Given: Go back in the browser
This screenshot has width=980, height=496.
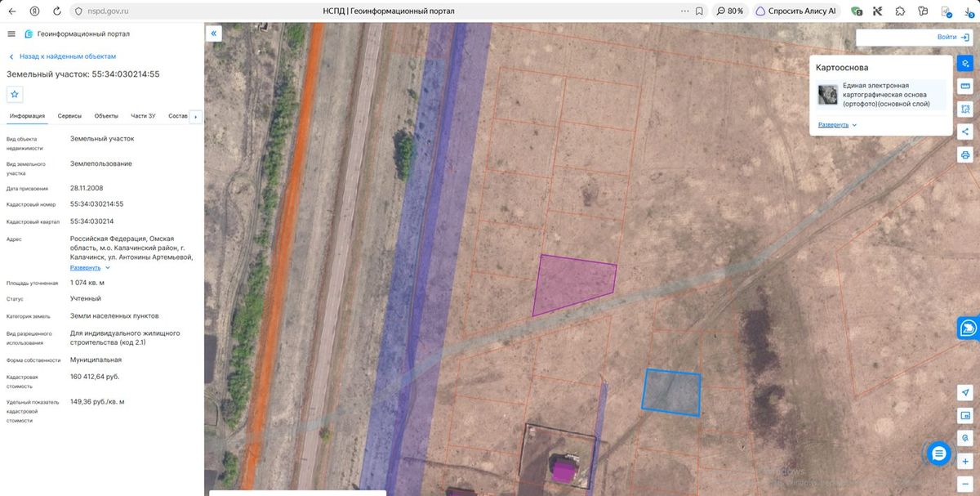Looking at the screenshot, I should click(11, 11).
